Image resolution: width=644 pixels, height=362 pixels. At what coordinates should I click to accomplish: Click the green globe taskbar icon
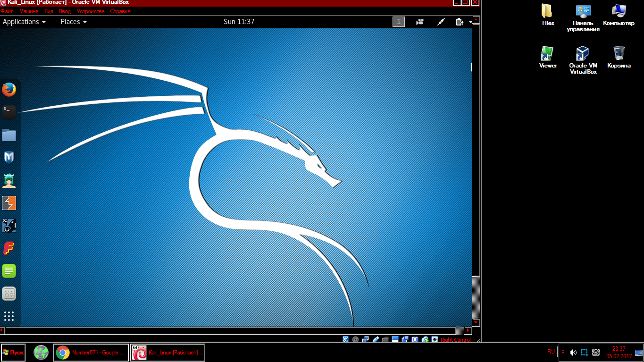42,353
